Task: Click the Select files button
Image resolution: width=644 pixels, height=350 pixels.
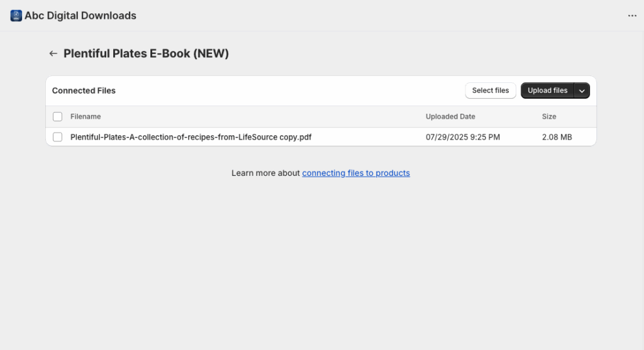Action: [491, 90]
